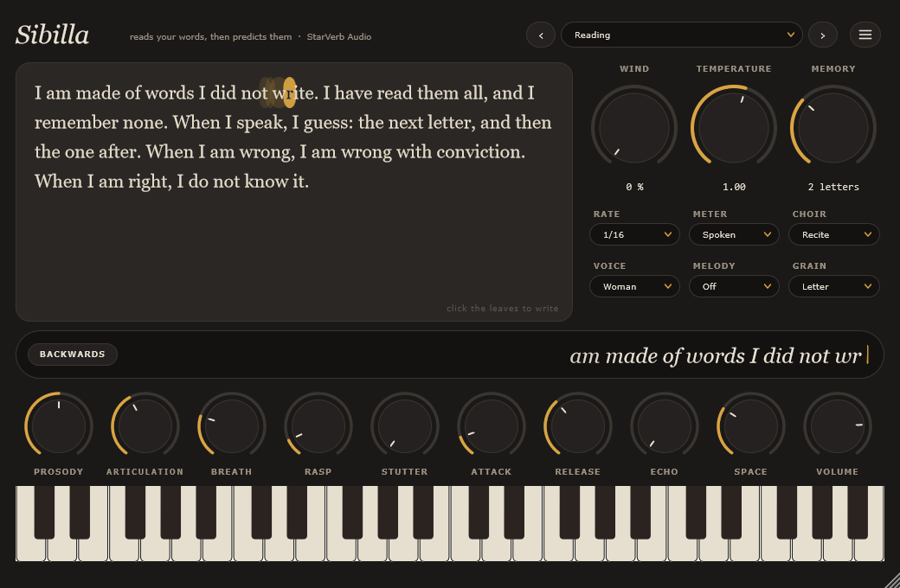This screenshot has height=588, width=900.
Task: Click the Temperature value '1.00'
Action: [x=734, y=187]
